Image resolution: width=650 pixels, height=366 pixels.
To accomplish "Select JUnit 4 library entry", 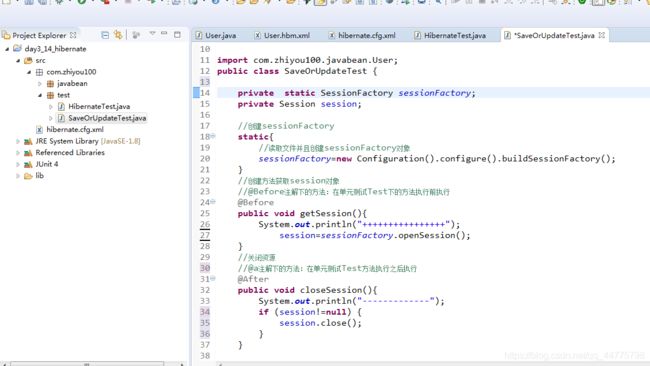I will [x=47, y=164].
